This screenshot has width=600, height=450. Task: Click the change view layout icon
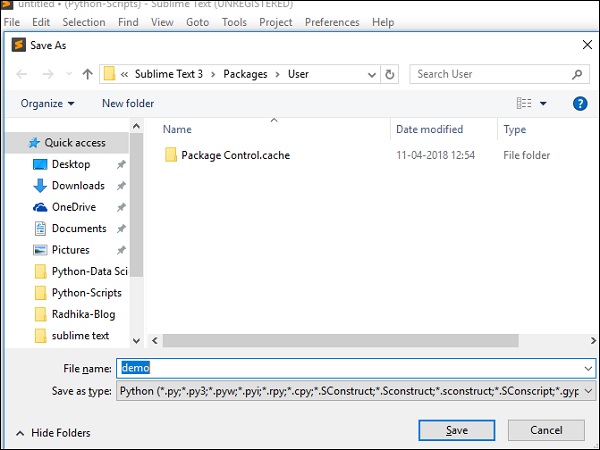524,103
